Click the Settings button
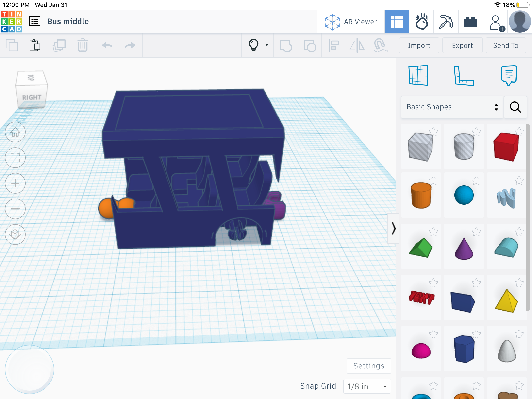 (369, 366)
